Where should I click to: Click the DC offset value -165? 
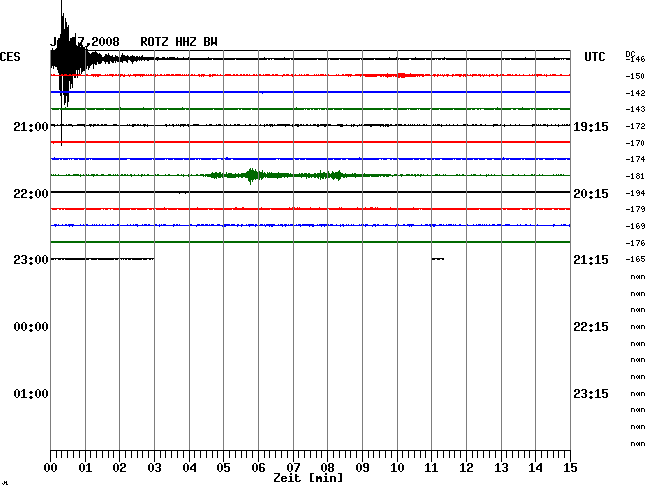click(635, 259)
